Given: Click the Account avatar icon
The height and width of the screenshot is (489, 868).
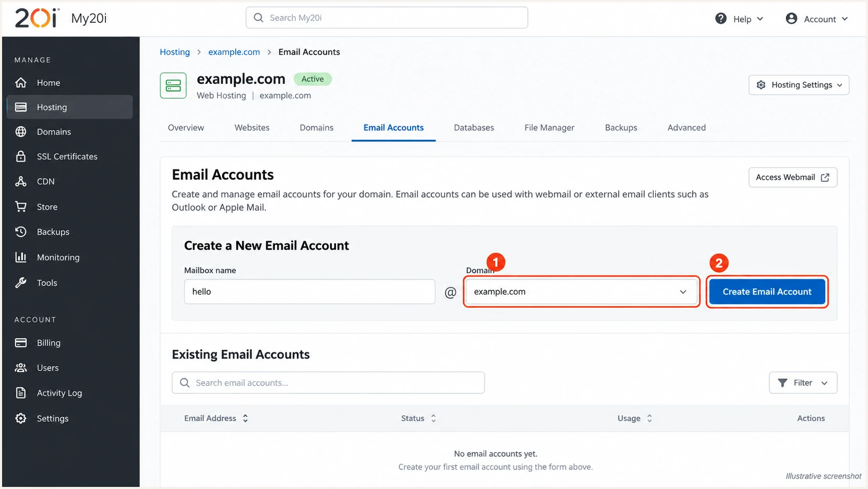Looking at the screenshot, I should pyautogui.click(x=791, y=19).
